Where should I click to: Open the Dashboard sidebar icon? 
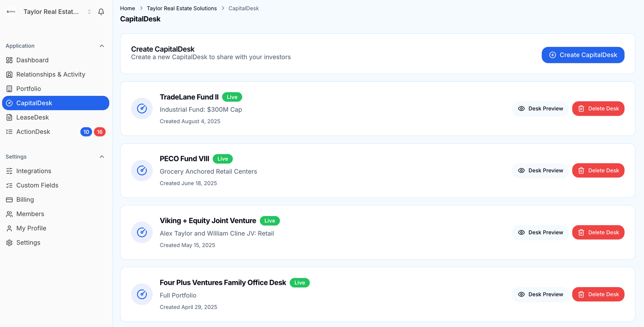point(9,60)
